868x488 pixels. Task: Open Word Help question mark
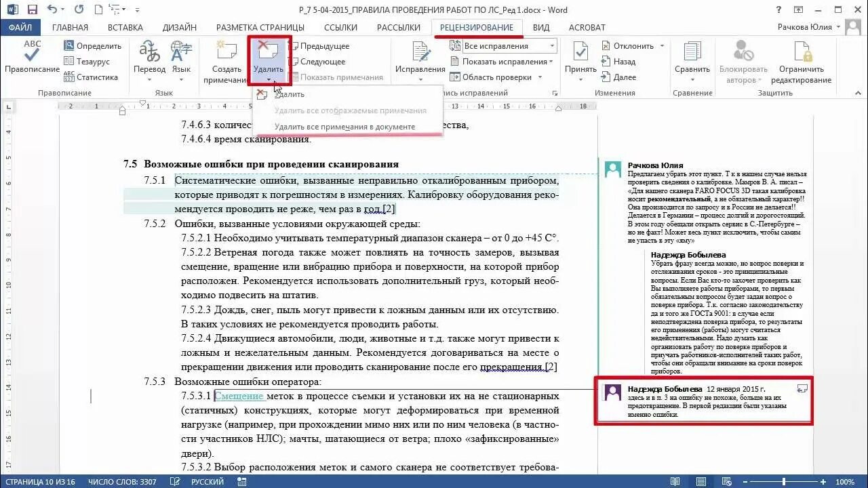coord(778,9)
